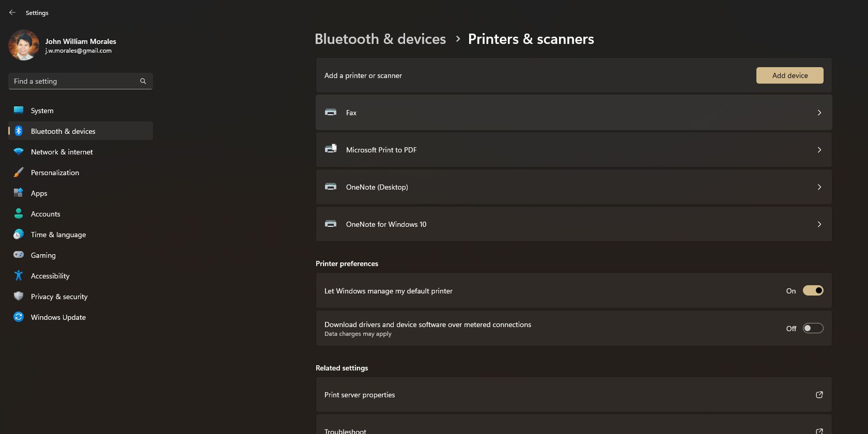
Task: Click the Bluetooth & devices icon
Action: coord(19,131)
